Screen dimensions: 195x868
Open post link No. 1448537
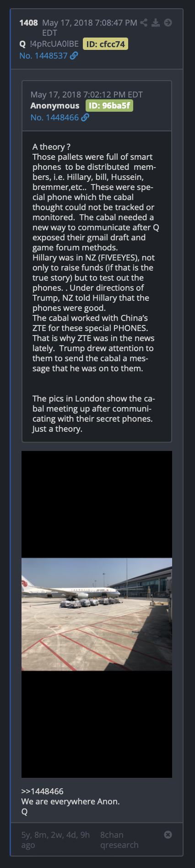(43, 55)
